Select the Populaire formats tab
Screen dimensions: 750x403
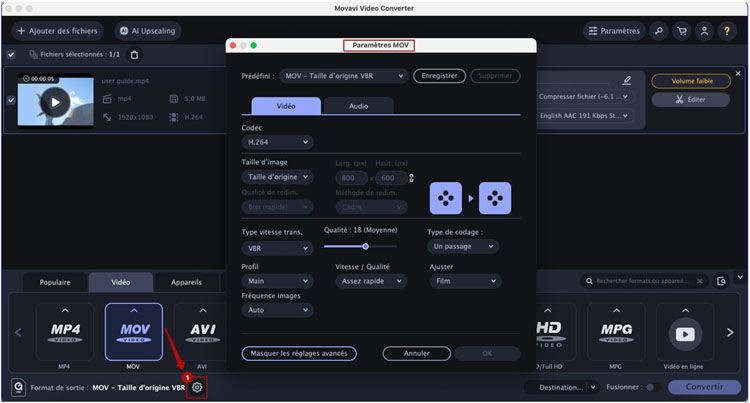pyautogui.click(x=55, y=283)
